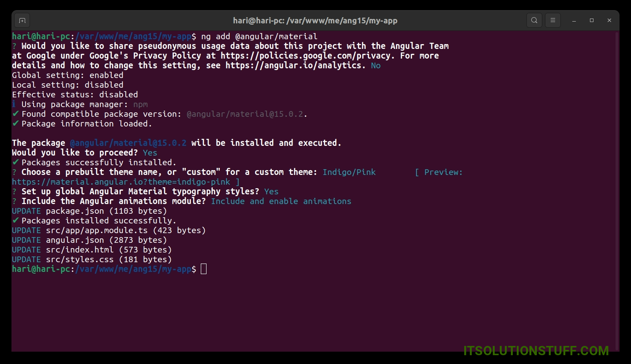Click the "ng add @angular/material" command text
The image size is (631, 364).
pyautogui.click(x=259, y=37)
